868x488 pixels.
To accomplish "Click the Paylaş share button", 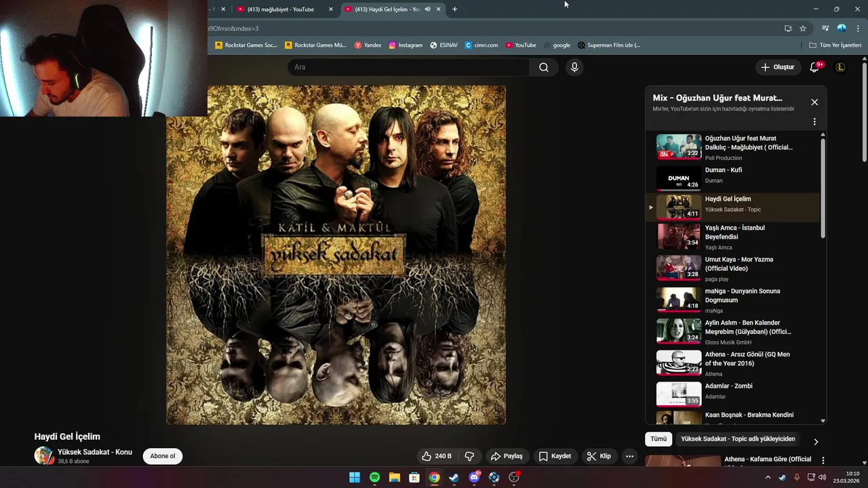I will tap(507, 456).
